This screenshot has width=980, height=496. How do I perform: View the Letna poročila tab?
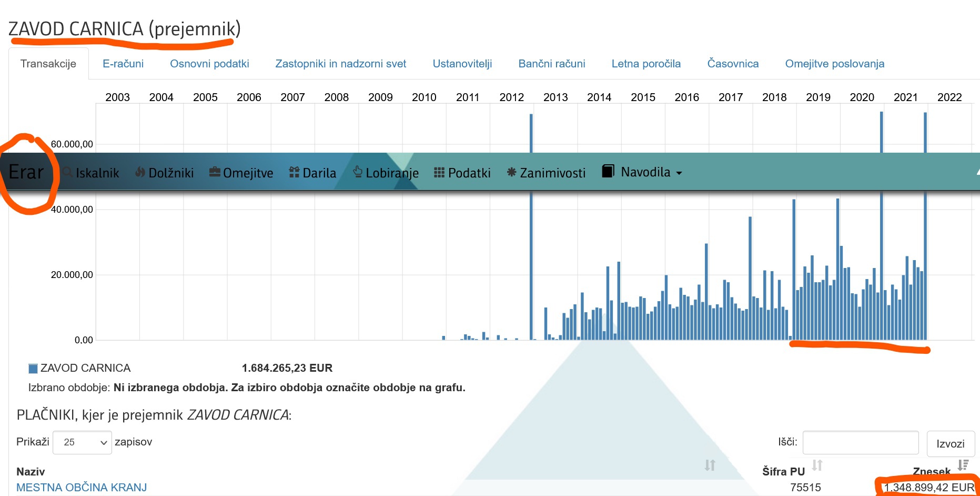coord(646,64)
